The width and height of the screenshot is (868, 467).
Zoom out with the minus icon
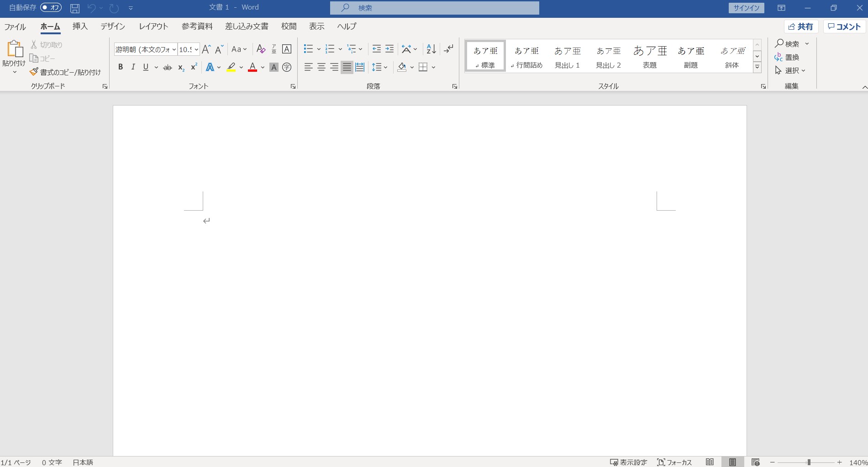[x=773, y=462]
